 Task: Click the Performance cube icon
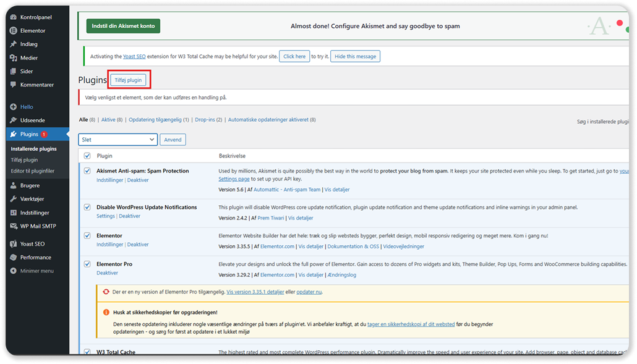click(x=14, y=257)
